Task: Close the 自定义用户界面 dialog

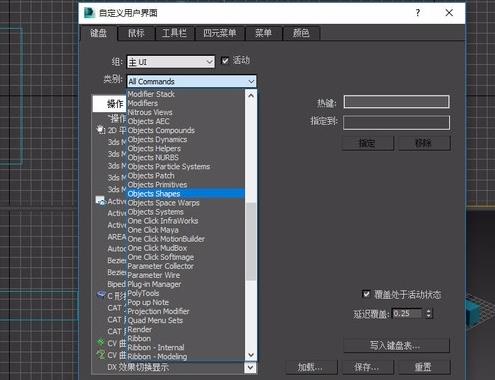Action: click(449, 13)
